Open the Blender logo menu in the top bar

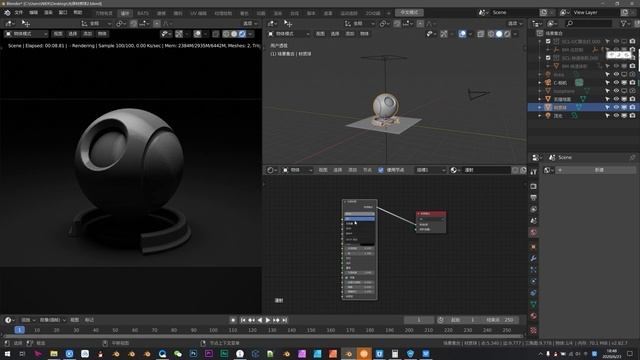pos(7,13)
